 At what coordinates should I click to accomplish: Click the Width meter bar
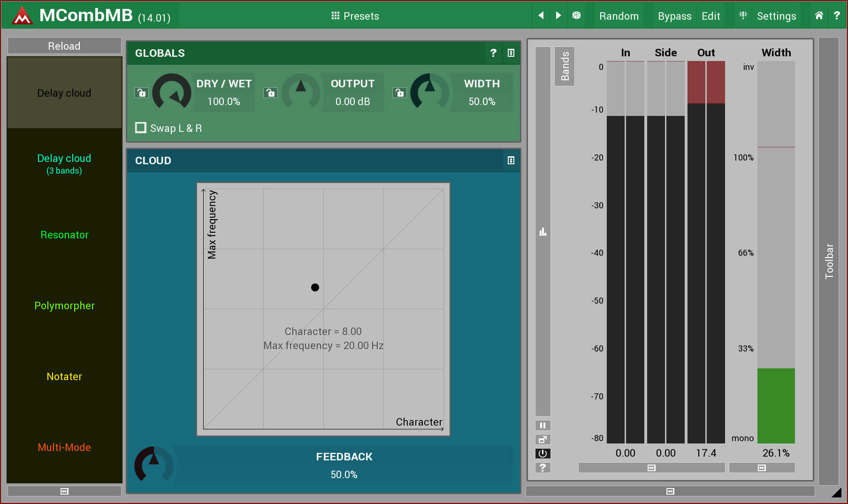(776, 252)
